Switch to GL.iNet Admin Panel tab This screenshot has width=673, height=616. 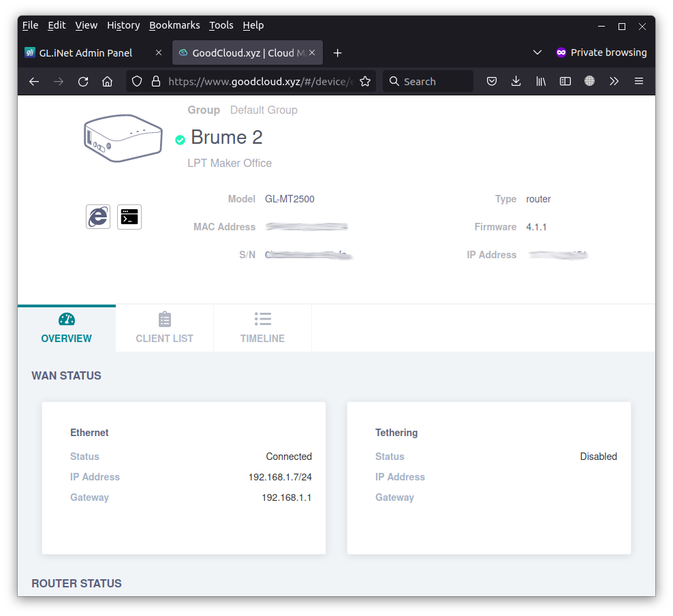click(x=94, y=52)
